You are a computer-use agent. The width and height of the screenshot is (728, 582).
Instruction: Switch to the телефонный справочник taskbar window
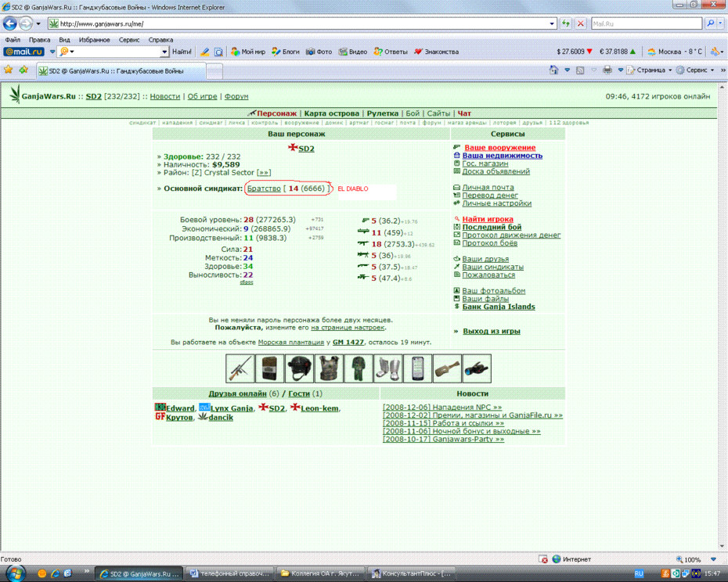230,573
